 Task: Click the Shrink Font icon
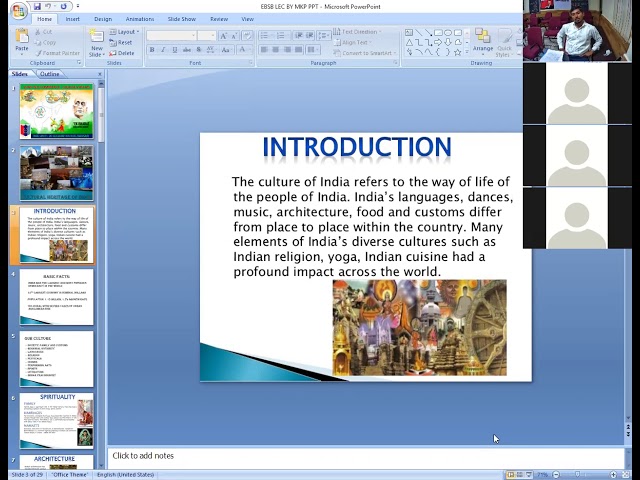235,36
